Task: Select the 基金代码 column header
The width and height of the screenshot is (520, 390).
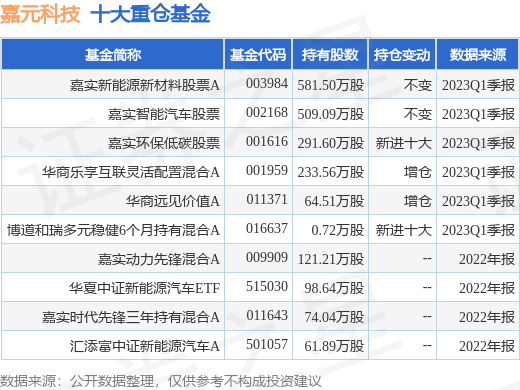Action: tap(258, 55)
